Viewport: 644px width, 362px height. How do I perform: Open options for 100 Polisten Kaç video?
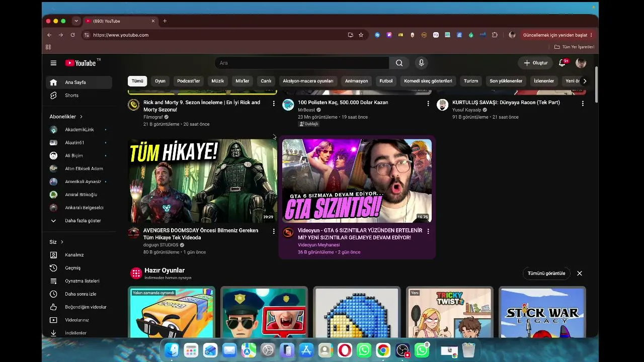[428, 104]
